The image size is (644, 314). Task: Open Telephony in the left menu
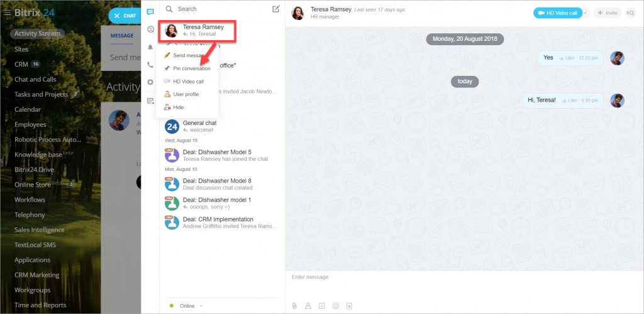(x=30, y=215)
